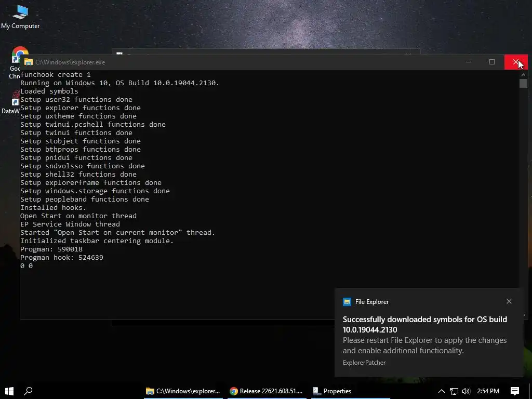The height and width of the screenshot is (399, 532).
Task: Open the Windows Start menu
Action: [9, 391]
